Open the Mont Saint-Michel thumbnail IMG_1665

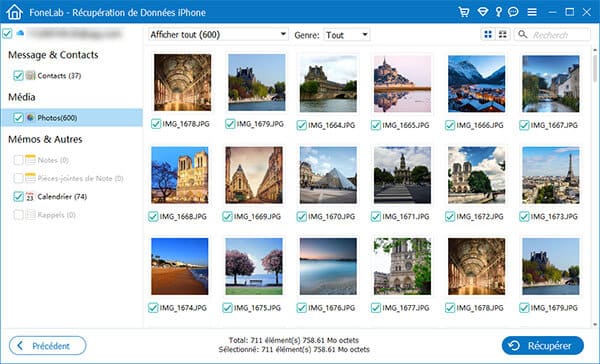click(402, 84)
